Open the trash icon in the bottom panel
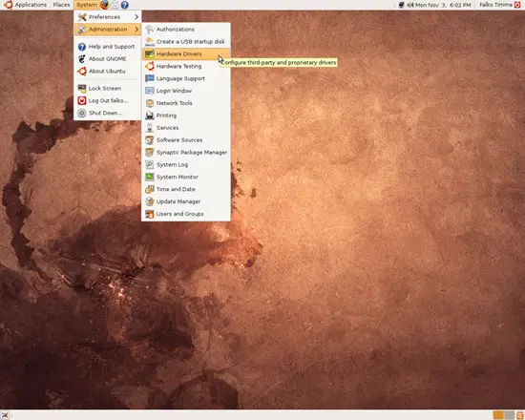 coord(520,415)
